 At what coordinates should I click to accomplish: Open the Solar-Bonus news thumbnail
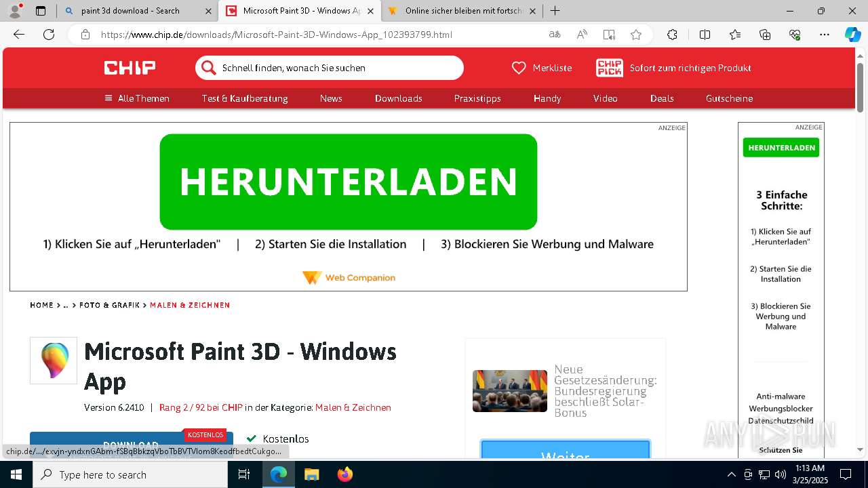pos(510,391)
